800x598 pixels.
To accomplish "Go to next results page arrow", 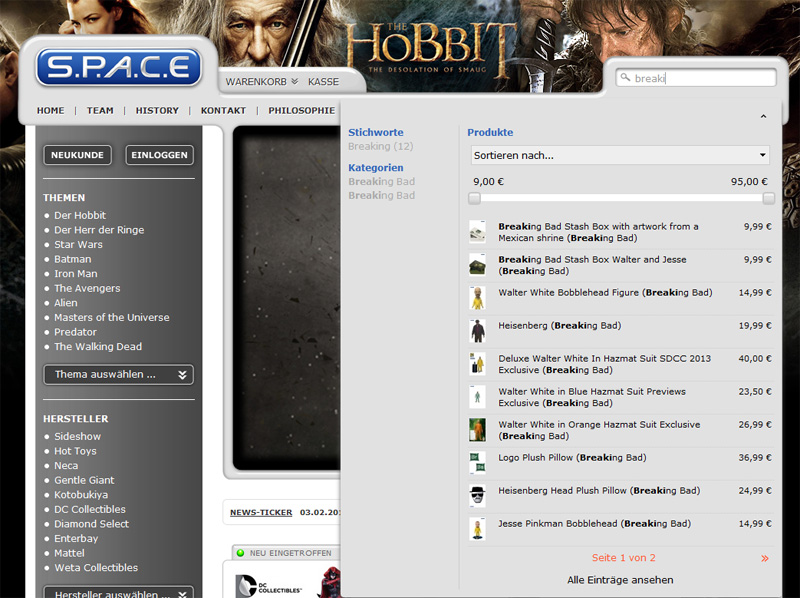I will click(x=765, y=559).
